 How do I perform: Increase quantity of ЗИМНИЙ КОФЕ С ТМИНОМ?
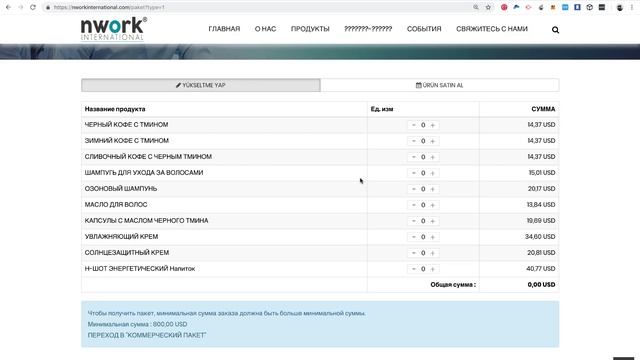[433, 141]
